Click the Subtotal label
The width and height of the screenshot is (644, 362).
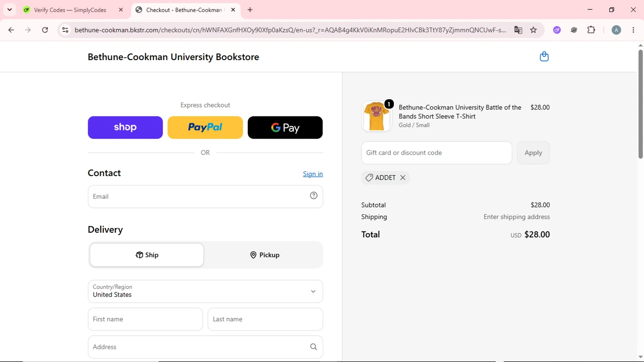pyautogui.click(x=374, y=205)
